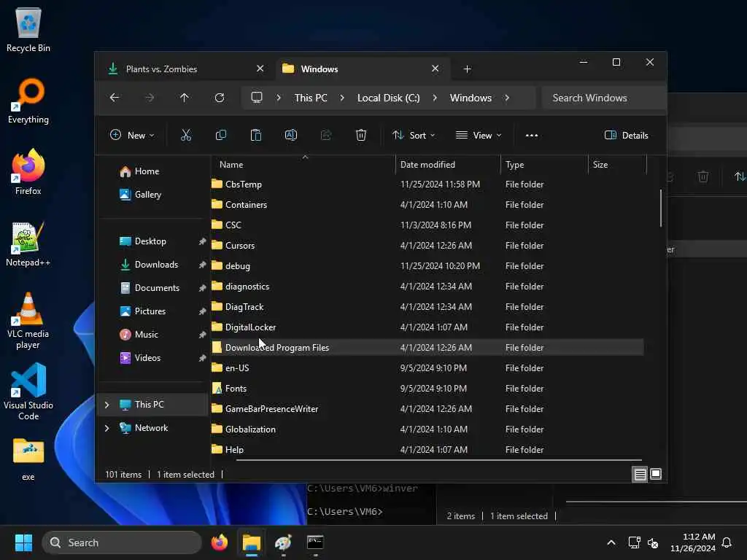Click the Command Prompt taskbar icon

click(x=315, y=542)
